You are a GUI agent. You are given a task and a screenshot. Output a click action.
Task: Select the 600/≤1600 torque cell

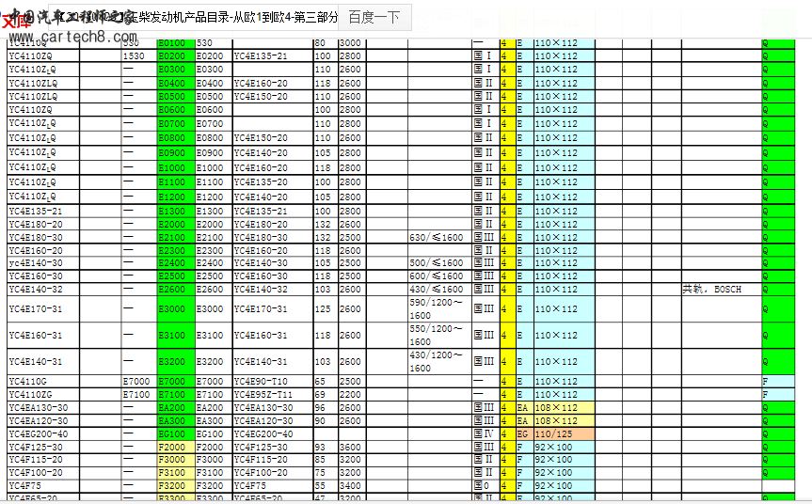click(x=439, y=276)
